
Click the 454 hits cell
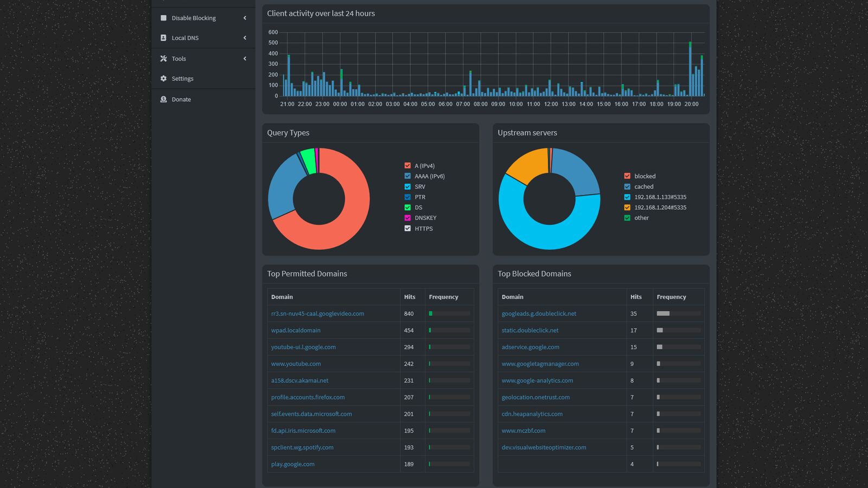coord(412,330)
